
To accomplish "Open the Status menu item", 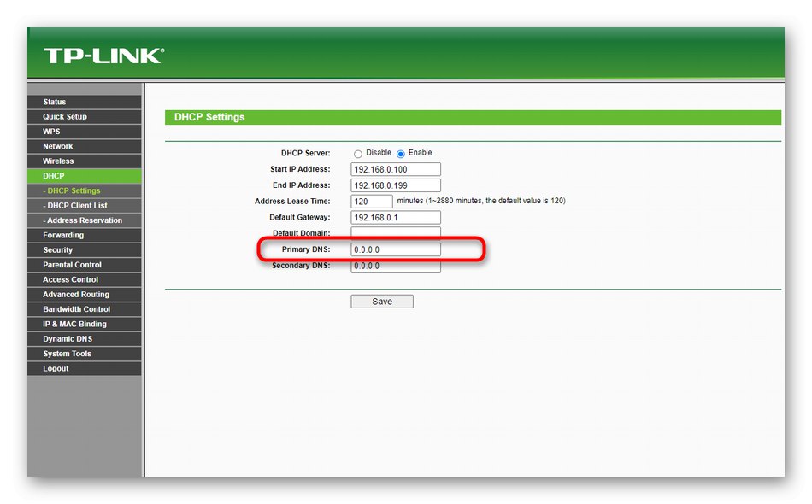I will 85,102.
